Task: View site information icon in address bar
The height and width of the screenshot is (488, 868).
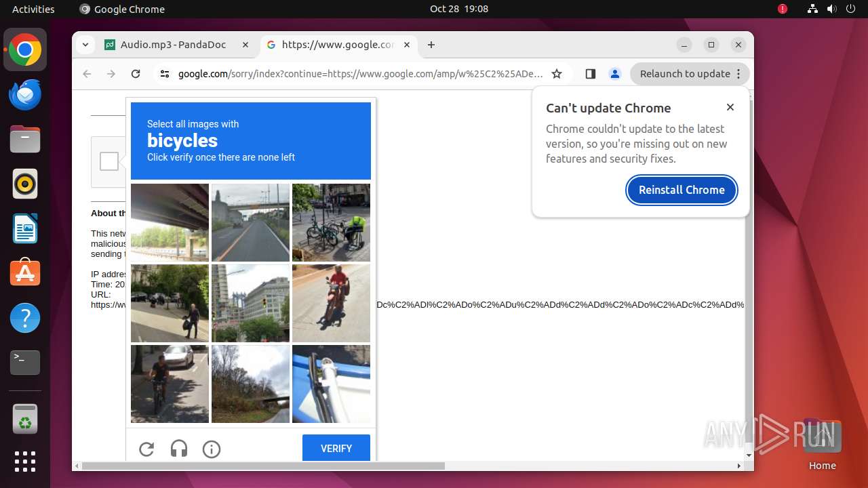Action: pyautogui.click(x=165, y=74)
